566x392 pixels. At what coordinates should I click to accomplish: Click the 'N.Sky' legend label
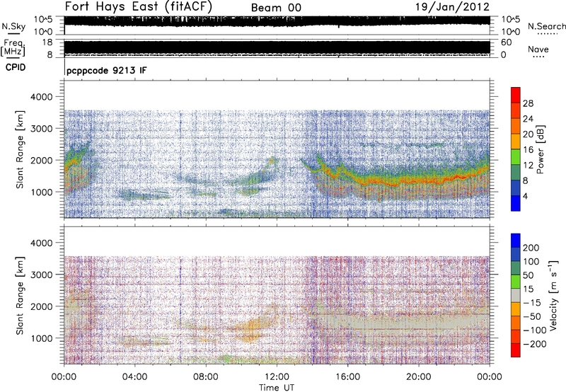pos(13,26)
